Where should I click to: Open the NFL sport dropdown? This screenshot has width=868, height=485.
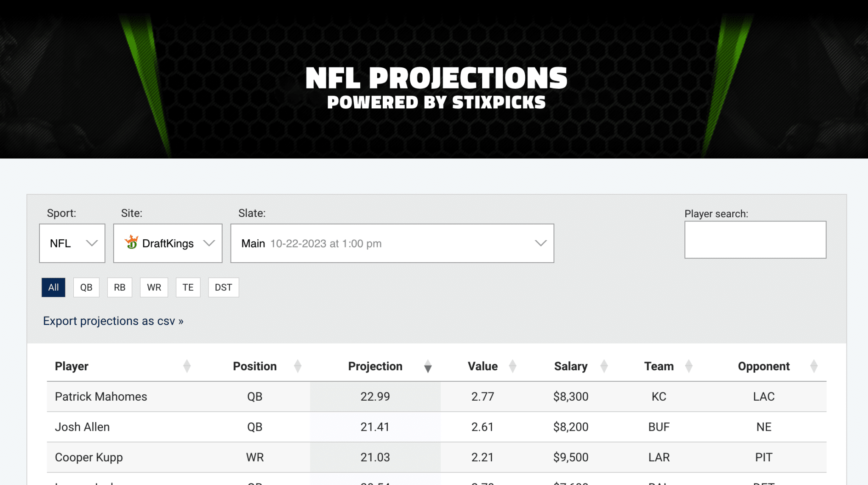[72, 243]
